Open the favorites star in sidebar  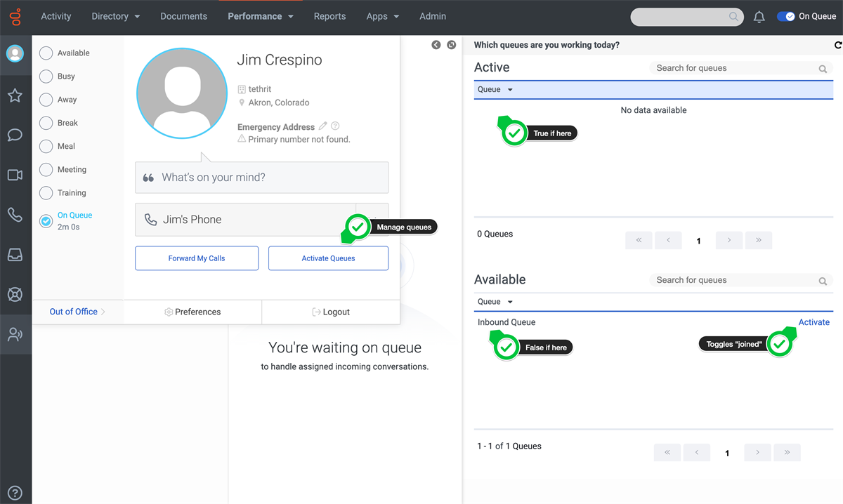coord(15,95)
